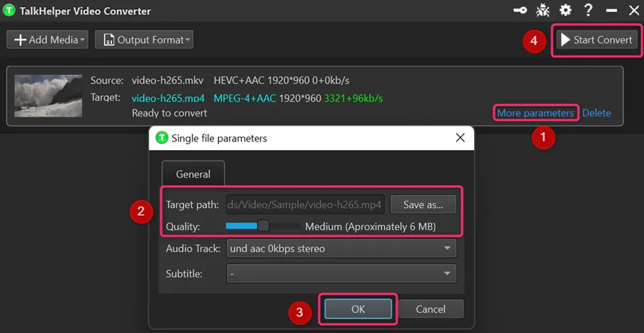Click the MPEG-4+AAC target codec text
The height and width of the screenshot is (333, 644).
pyautogui.click(x=245, y=98)
